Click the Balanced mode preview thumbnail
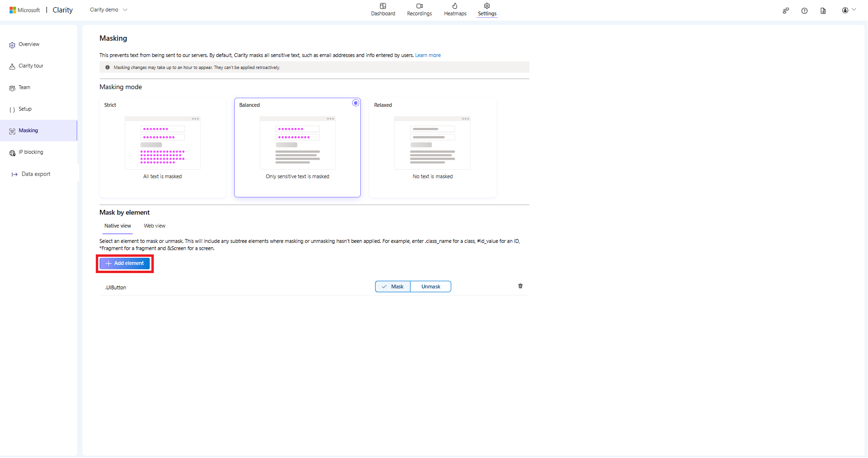This screenshot has width=868, height=458. point(297,143)
